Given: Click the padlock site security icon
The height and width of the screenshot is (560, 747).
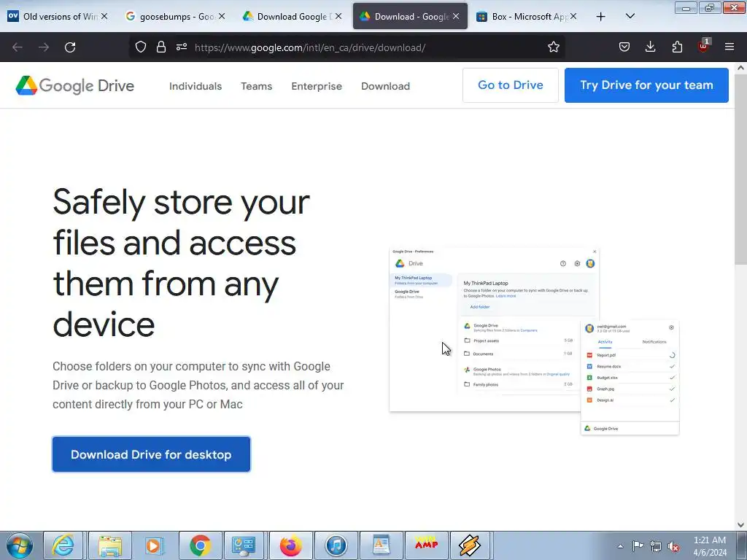Looking at the screenshot, I should tap(161, 47).
